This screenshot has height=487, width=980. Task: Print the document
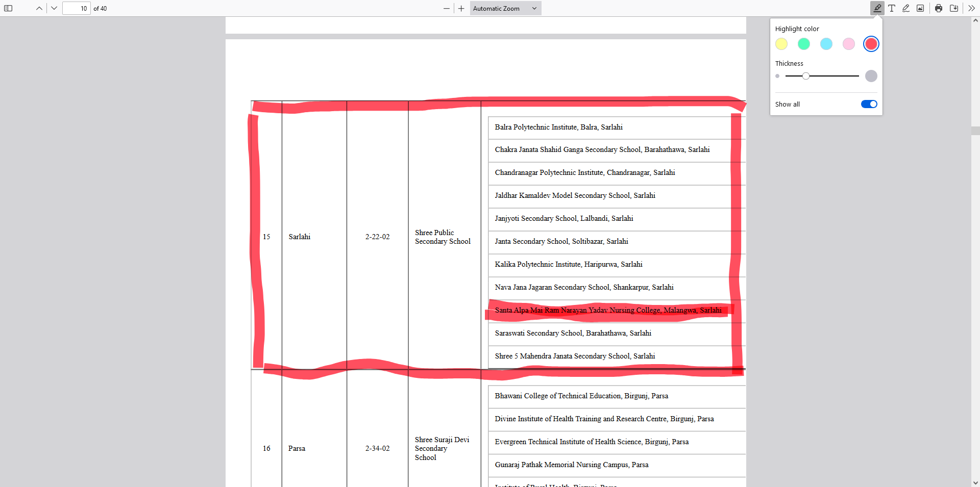[x=939, y=8]
